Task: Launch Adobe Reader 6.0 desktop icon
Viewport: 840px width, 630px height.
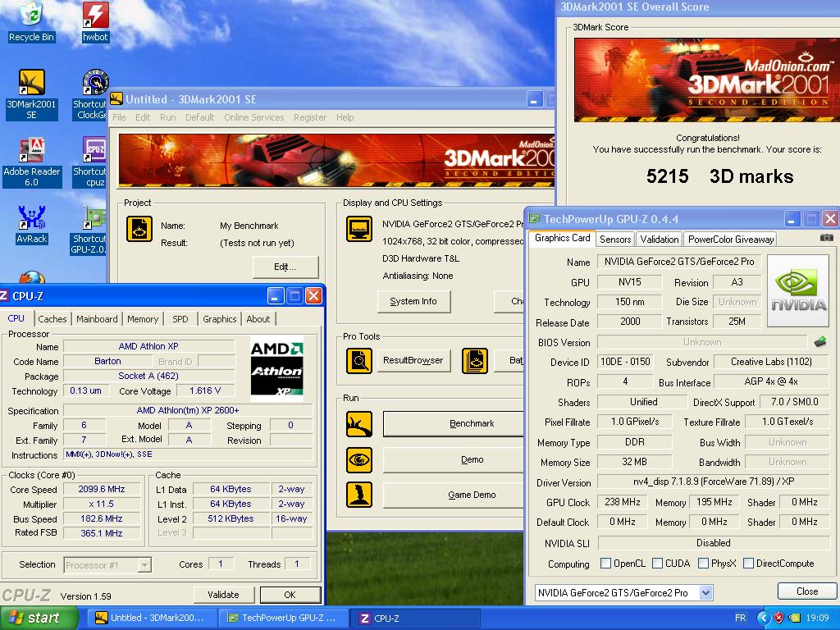Action: point(31,162)
